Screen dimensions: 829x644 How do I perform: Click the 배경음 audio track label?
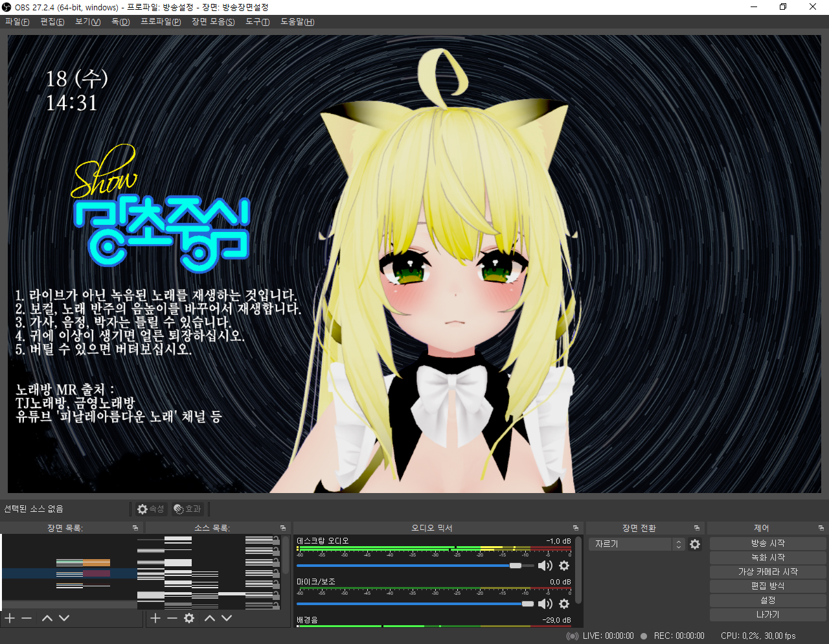click(x=307, y=620)
